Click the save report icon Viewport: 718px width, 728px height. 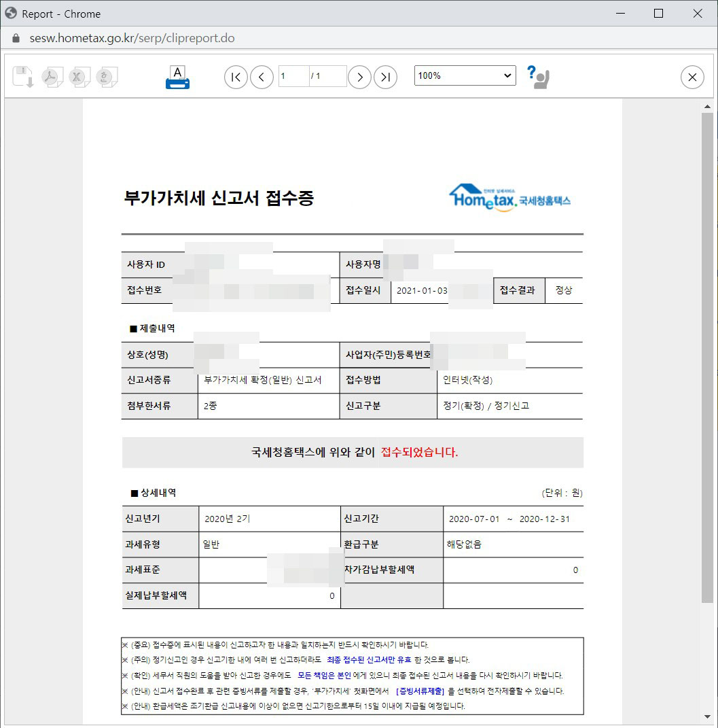coord(22,77)
